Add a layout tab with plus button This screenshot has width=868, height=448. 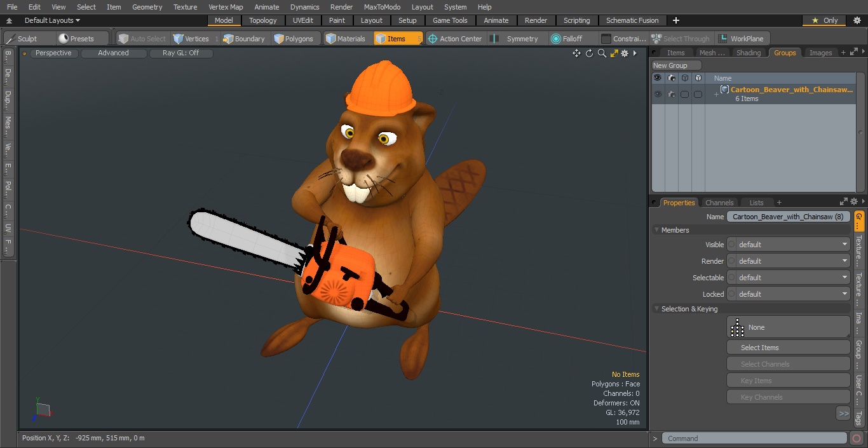[x=675, y=20]
